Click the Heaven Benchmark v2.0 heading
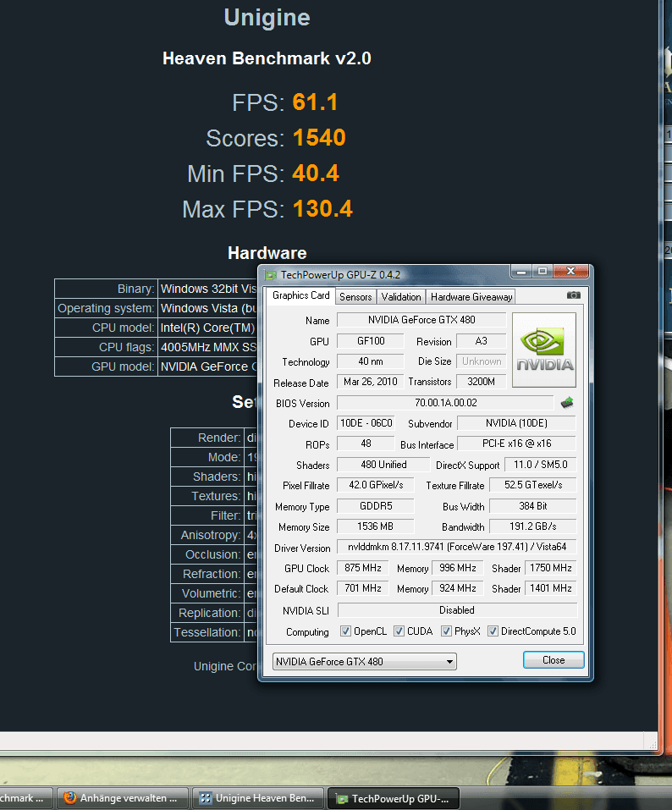The image size is (672, 810). click(x=267, y=58)
